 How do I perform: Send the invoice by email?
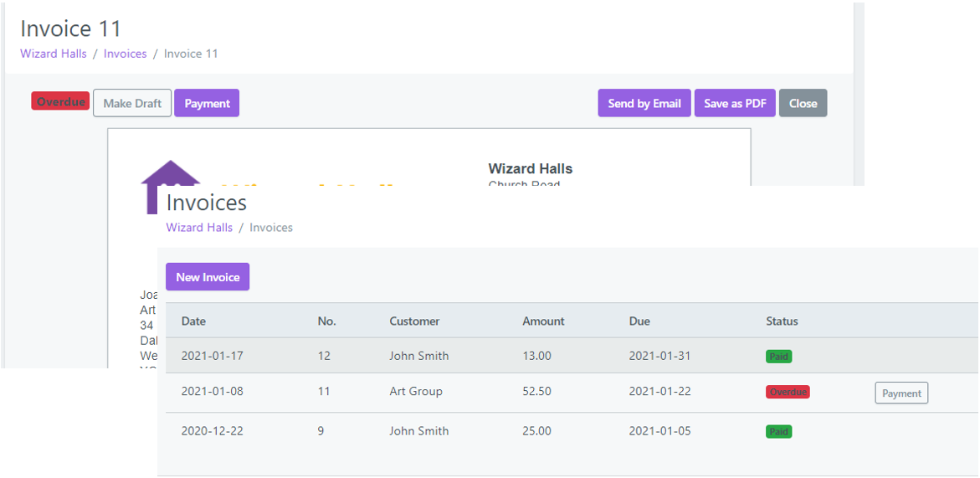tap(644, 104)
